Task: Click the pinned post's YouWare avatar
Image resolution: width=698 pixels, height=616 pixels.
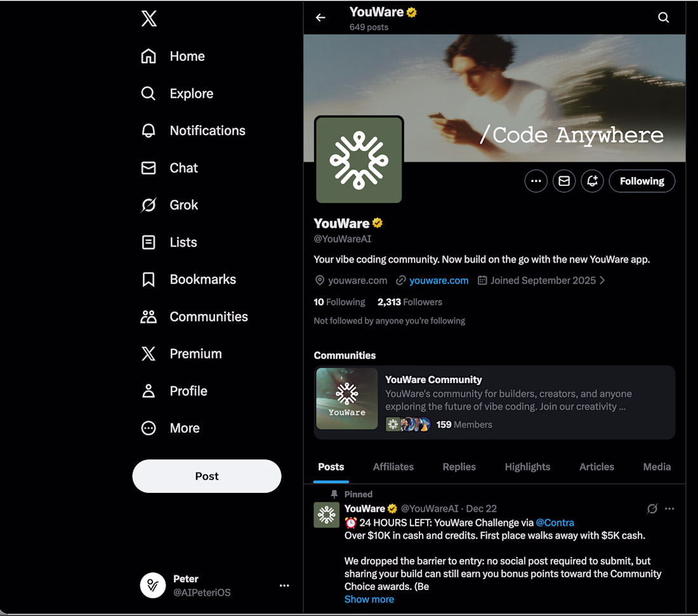Action: coord(326,515)
